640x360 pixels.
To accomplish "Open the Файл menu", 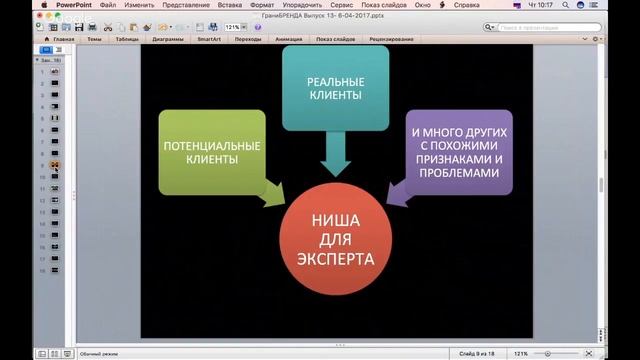I will (108, 5).
